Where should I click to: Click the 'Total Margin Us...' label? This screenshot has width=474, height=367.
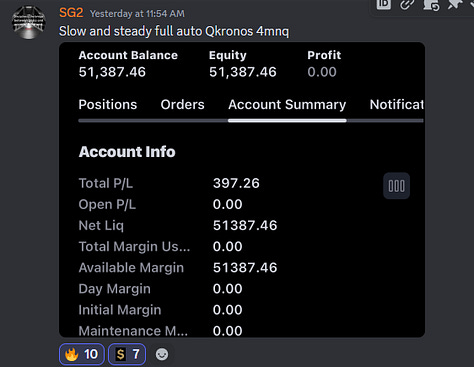coord(134,247)
